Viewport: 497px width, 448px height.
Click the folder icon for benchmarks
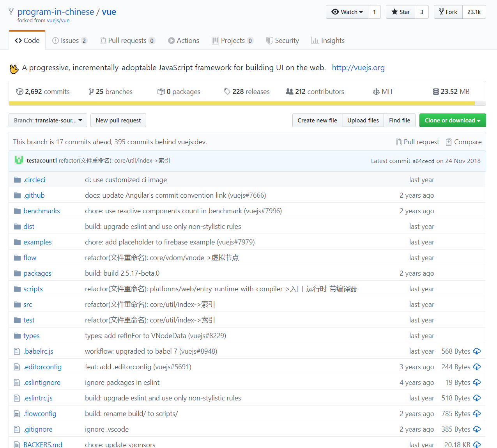click(17, 211)
